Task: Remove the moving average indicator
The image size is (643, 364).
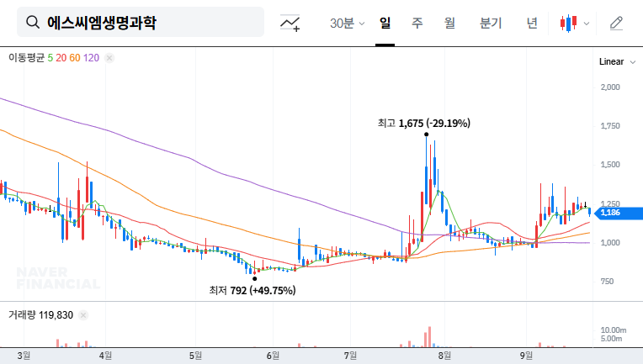Action: coord(109,58)
